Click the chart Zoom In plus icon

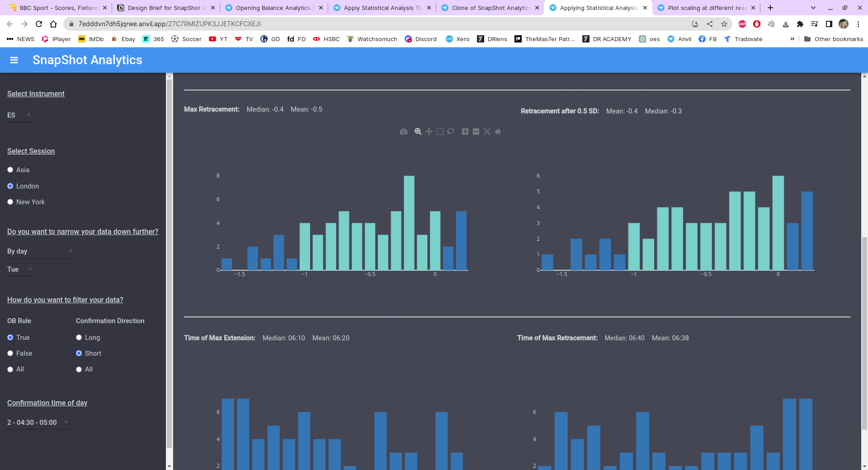[465, 132]
